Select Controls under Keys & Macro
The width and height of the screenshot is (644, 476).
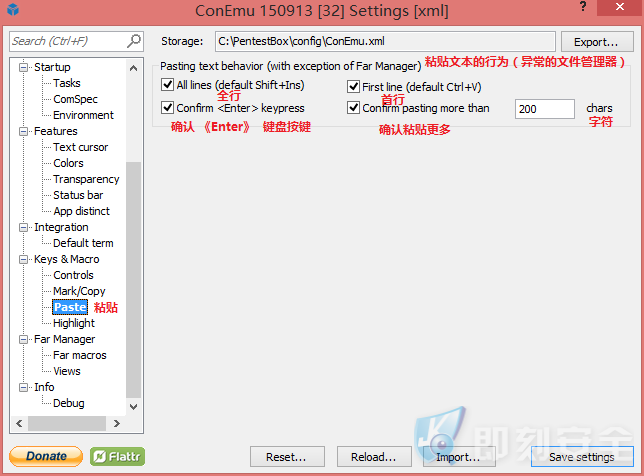pyautogui.click(x=73, y=275)
